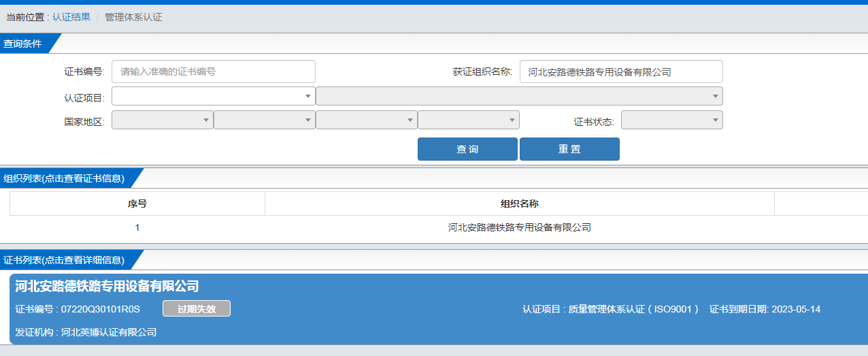This screenshot has height=356, width=868.
Task: Select the 组织列表 section tab
Action: click(67, 178)
